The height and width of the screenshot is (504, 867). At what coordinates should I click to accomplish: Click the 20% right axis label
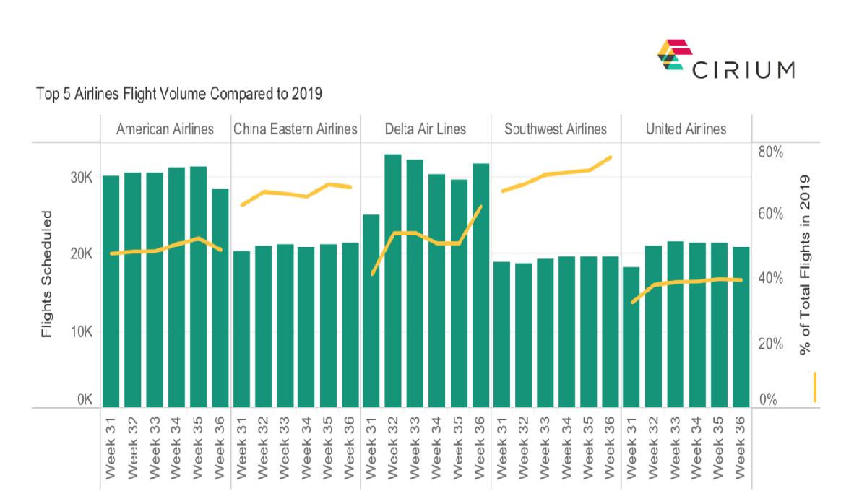click(x=769, y=344)
